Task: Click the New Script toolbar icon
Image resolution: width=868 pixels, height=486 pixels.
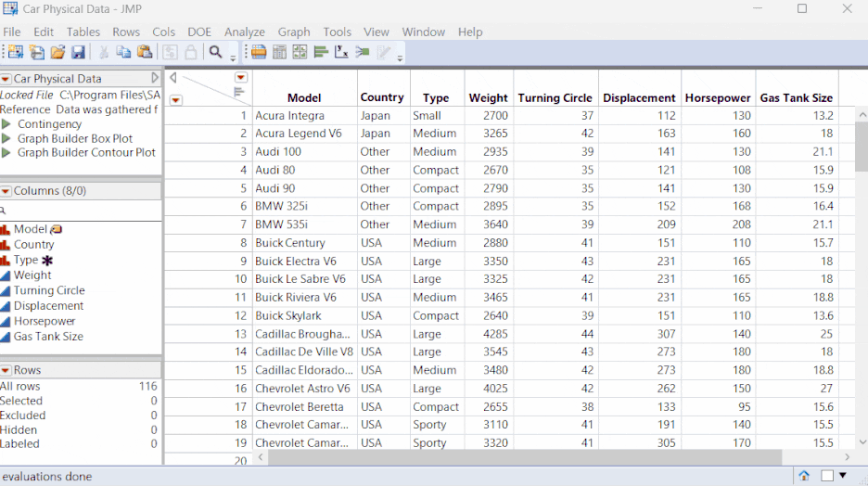Action: pyautogui.click(x=37, y=52)
